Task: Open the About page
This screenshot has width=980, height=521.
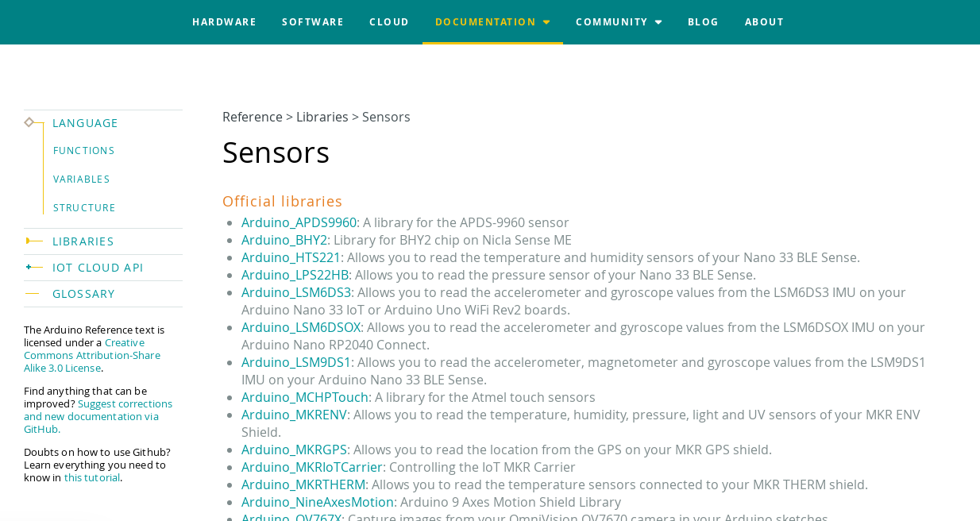Action: (x=764, y=22)
